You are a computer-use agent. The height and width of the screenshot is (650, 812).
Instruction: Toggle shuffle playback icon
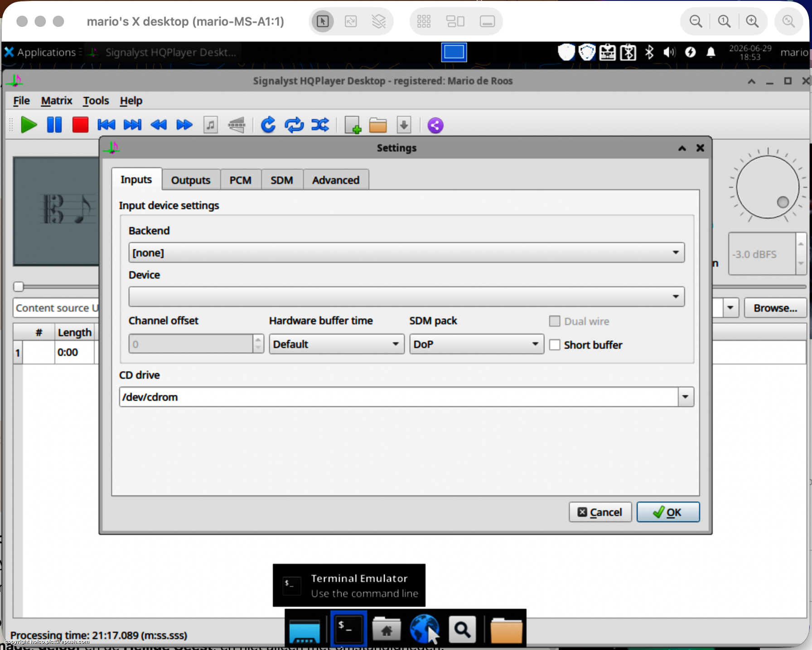coord(320,125)
